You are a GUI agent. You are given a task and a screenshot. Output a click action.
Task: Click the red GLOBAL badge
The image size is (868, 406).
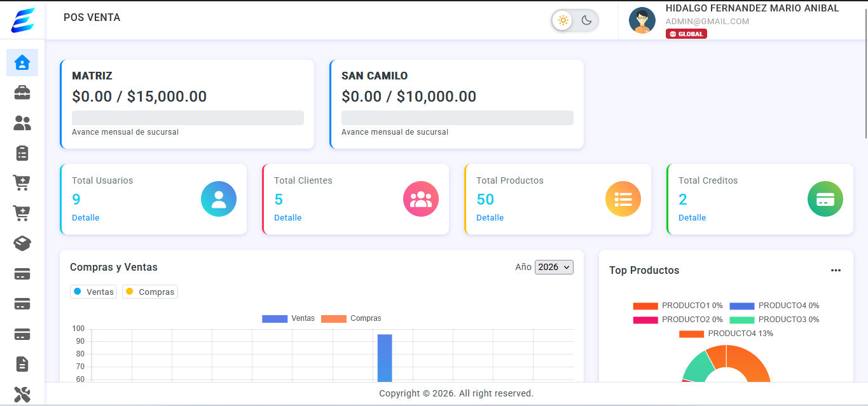(x=686, y=34)
